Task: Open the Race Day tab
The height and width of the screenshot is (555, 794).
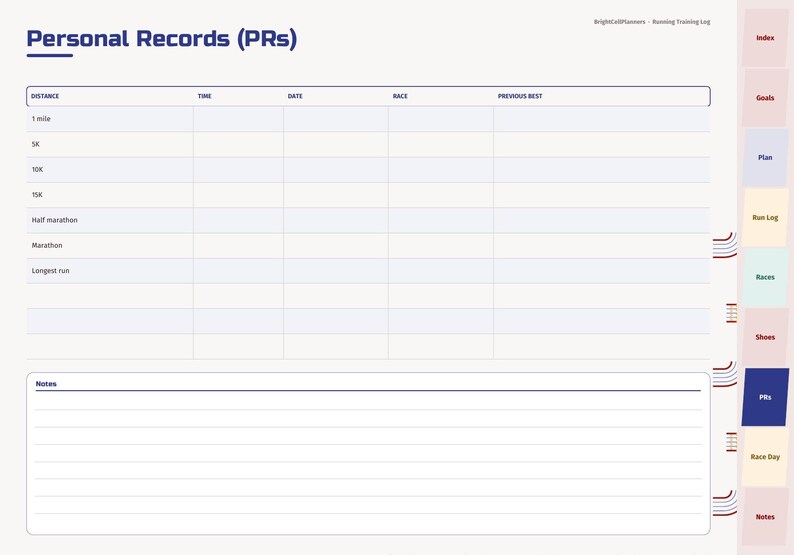Action: (765, 457)
